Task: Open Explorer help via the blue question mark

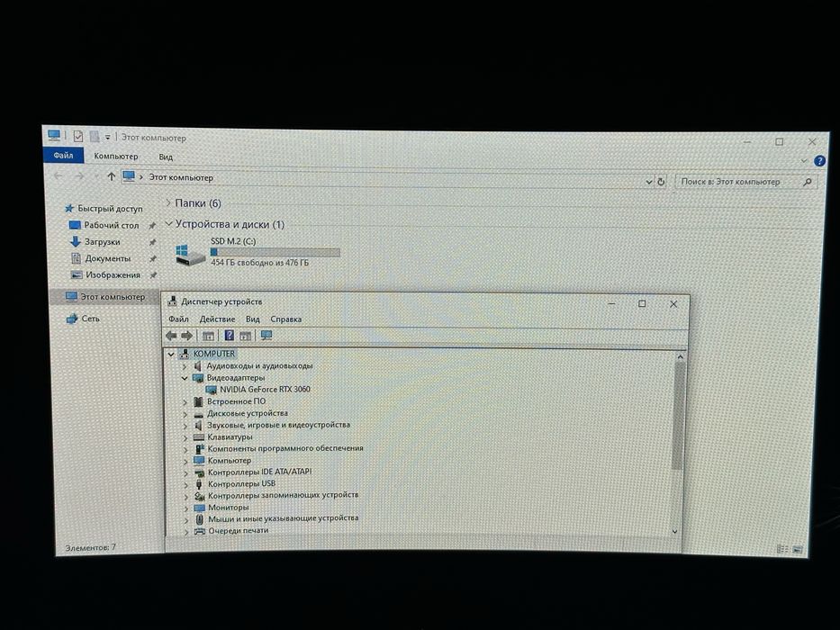Action: pyautogui.click(x=819, y=161)
